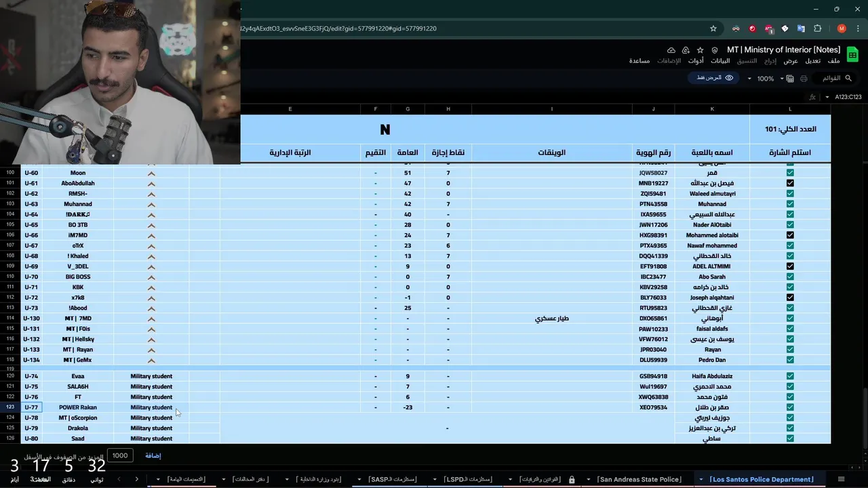Toggle badge checkbox for ADEL ALTMIMI

tap(790, 266)
